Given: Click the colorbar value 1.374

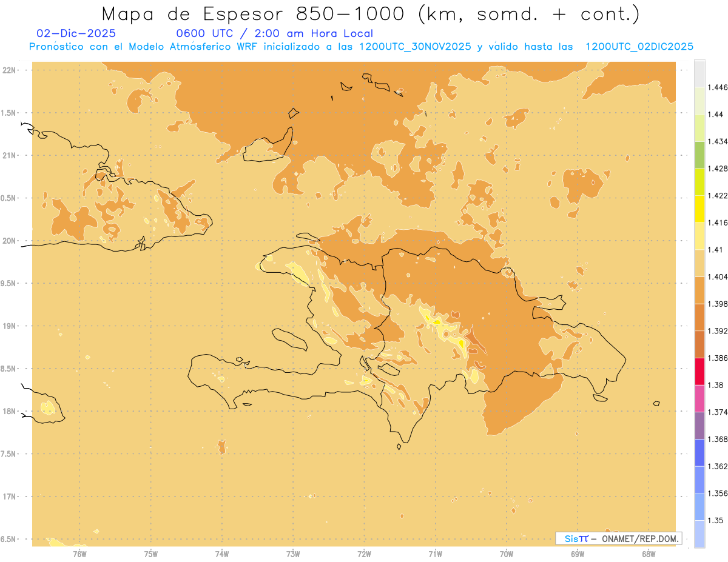Looking at the screenshot, I should tap(717, 412).
